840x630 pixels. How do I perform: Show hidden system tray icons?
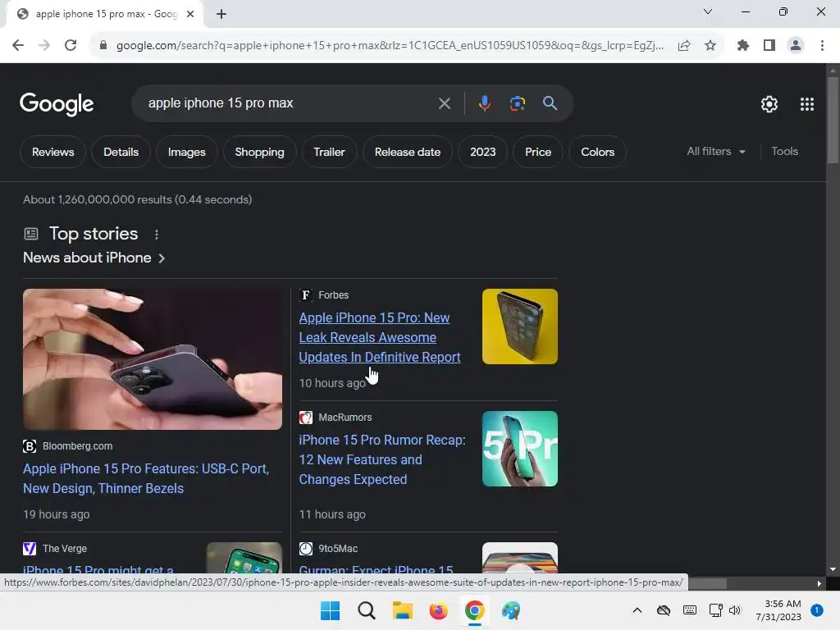(637, 610)
